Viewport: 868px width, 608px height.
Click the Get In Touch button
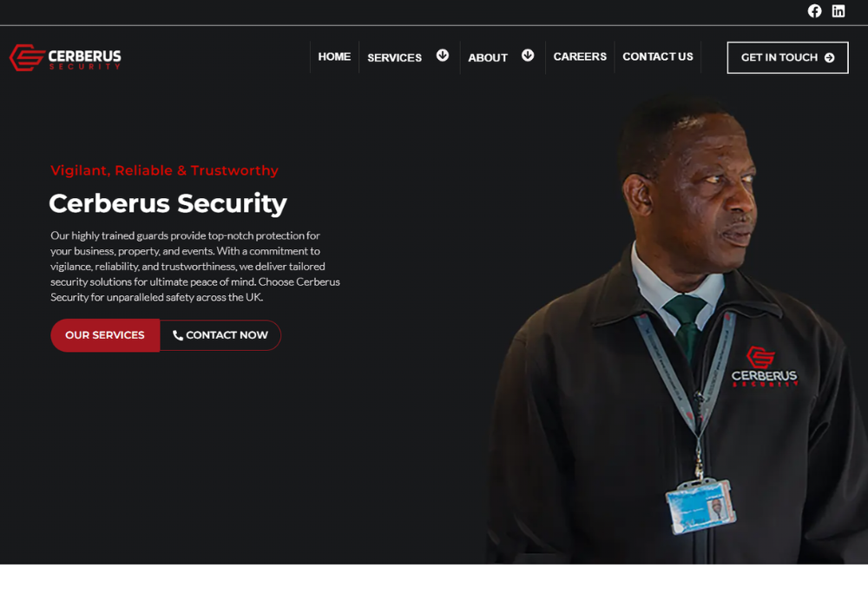(x=787, y=57)
